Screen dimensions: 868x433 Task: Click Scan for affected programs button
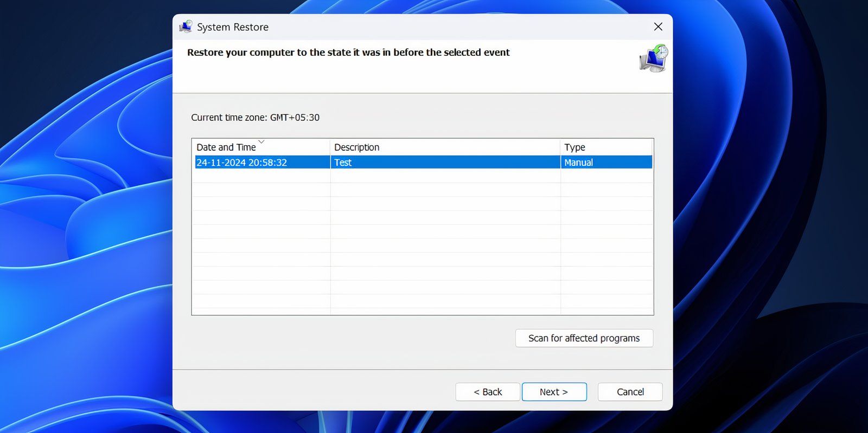point(584,338)
